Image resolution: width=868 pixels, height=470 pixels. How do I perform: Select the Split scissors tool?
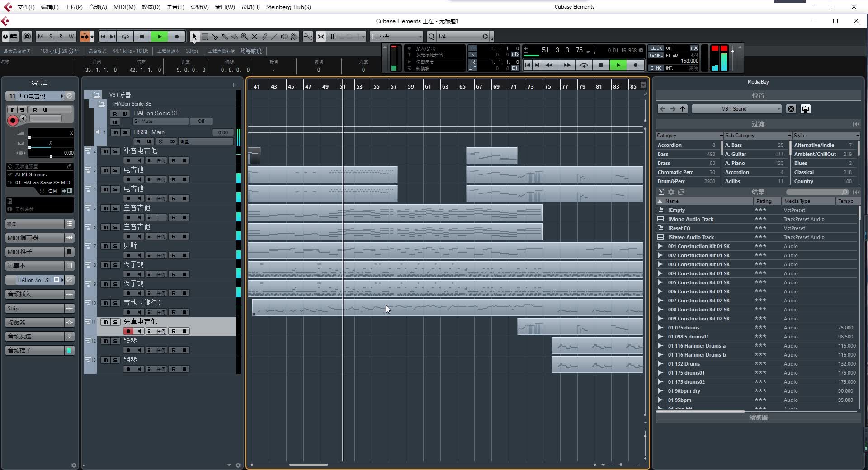[x=215, y=37]
